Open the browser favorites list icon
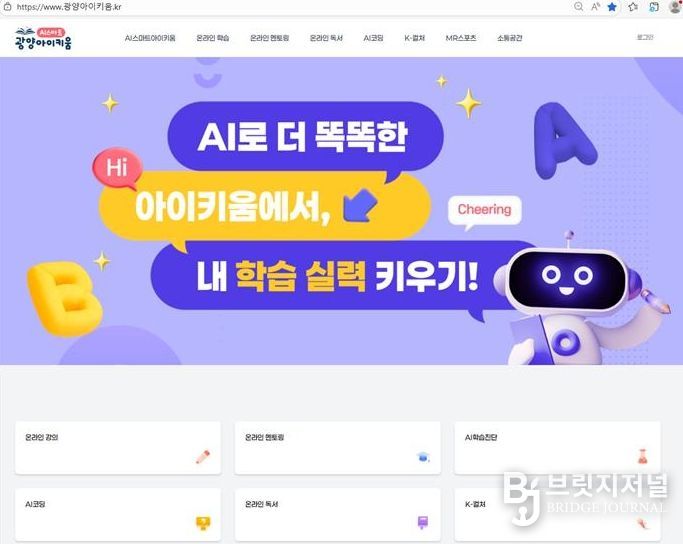Viewport: 683px width, 544px height. tap(633, 7)
